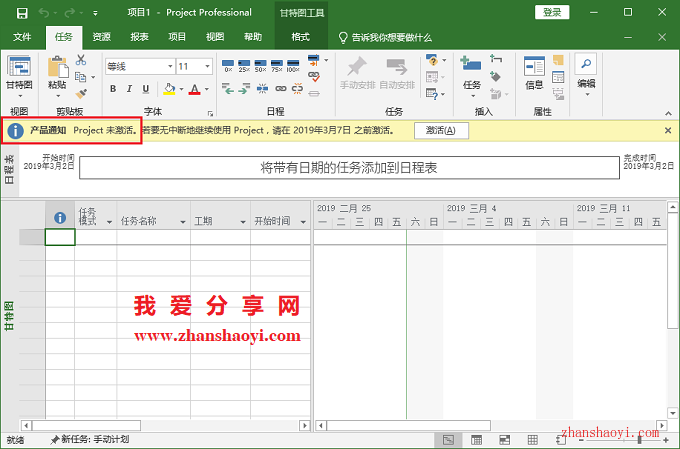Mark task 25% complete
The width and height of the screenshot is (680, 449).
coord(244,66)
